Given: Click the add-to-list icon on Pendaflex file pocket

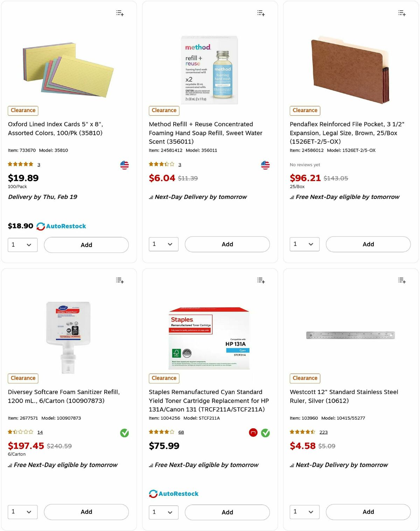Looking at the screenshot, I should coord(401,13).
